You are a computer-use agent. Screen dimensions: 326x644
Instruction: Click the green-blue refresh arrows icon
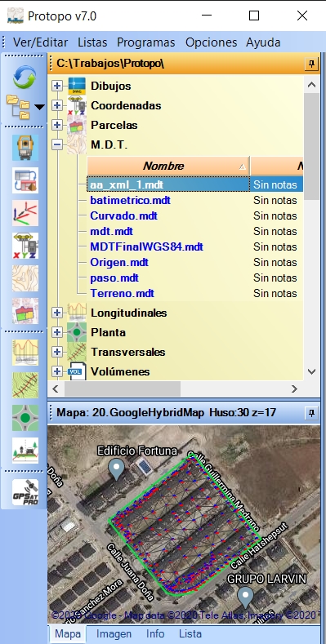pos(25,78)
